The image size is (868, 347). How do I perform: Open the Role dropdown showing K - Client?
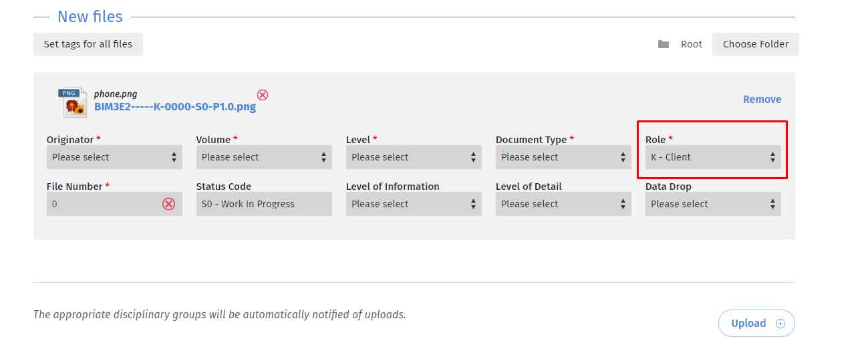713,157
